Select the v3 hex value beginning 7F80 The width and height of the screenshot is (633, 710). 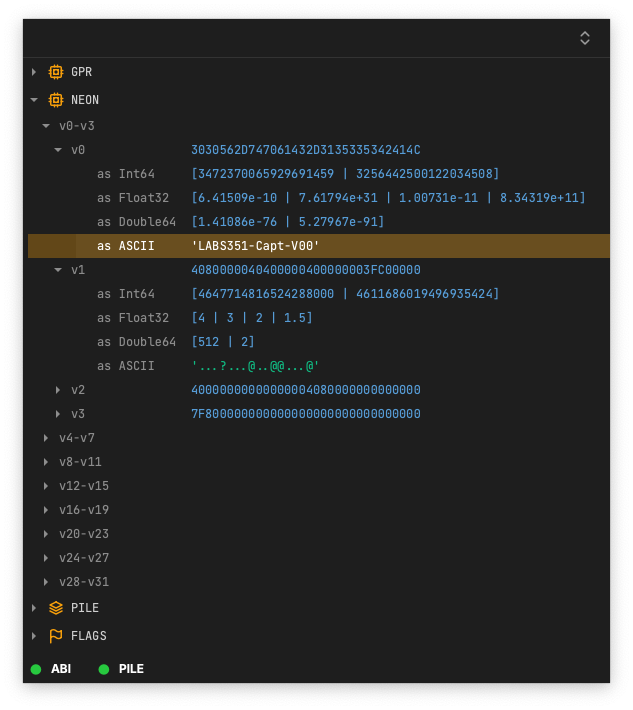pos(306,414)
